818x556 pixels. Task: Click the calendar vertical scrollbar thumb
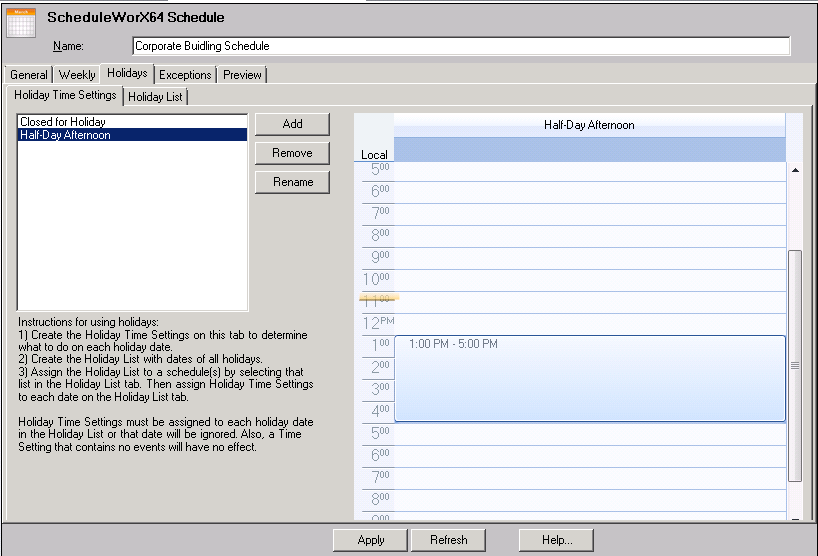pyautogui.click(x=795, y=365)
